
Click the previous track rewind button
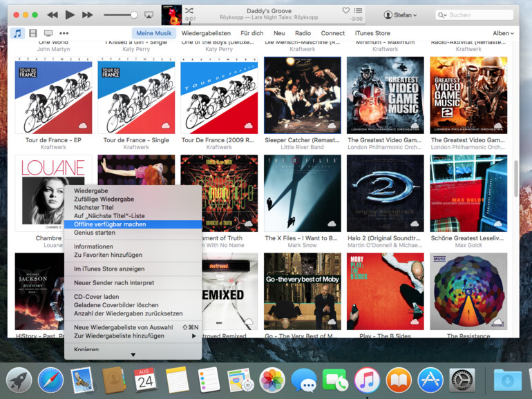(53, 15)
